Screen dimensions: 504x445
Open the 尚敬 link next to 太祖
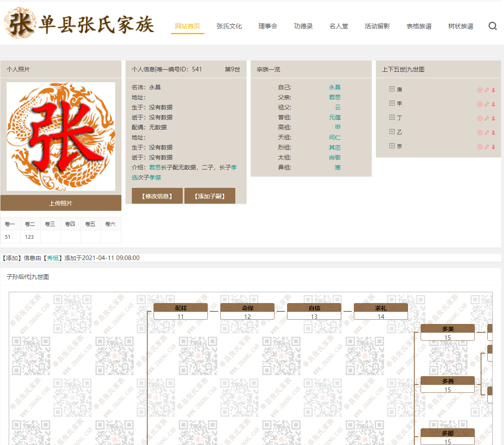335,157
